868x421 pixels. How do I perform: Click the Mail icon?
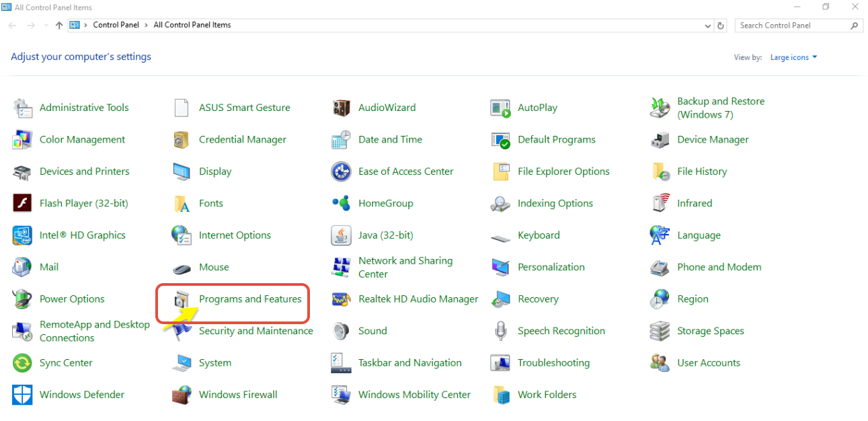point(22,267)
